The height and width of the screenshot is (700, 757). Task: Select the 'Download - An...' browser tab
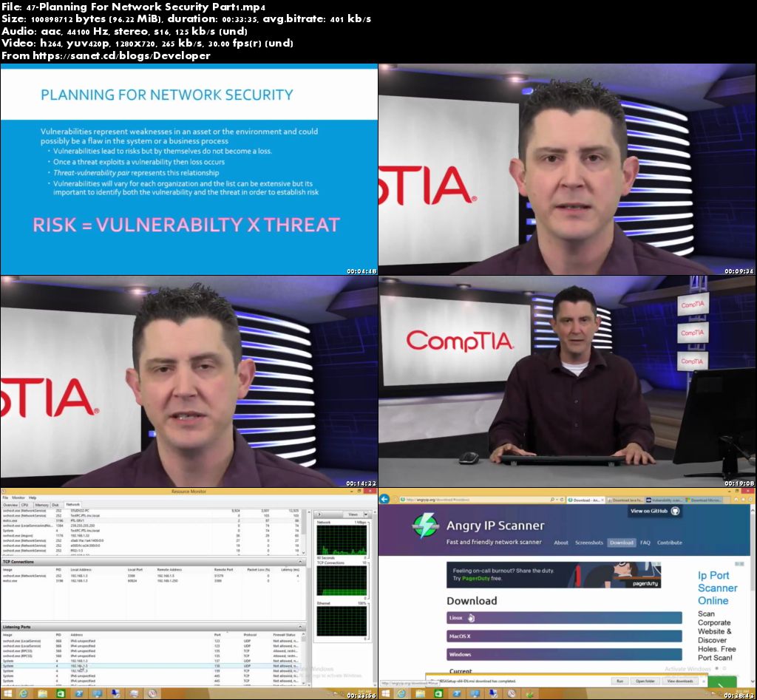(586, 500)
